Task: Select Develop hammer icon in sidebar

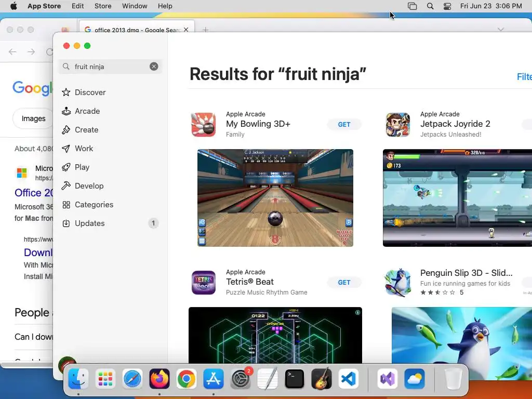Action: tap(66, 185)
